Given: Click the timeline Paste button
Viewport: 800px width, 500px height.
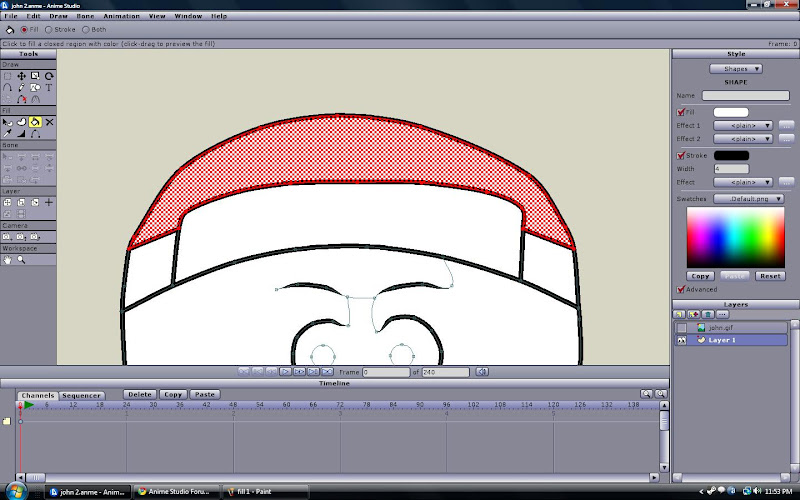Looking at the screenshot, I should tap(205, 394).
